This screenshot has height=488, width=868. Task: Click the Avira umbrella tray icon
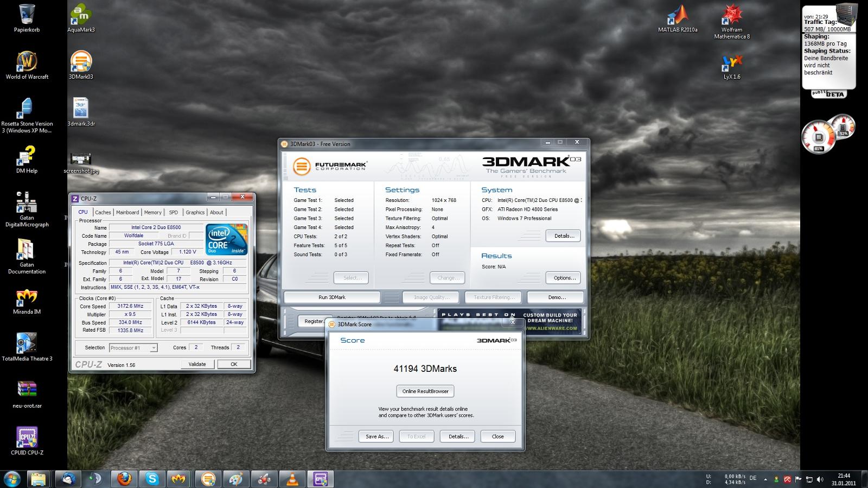point(787,479)
